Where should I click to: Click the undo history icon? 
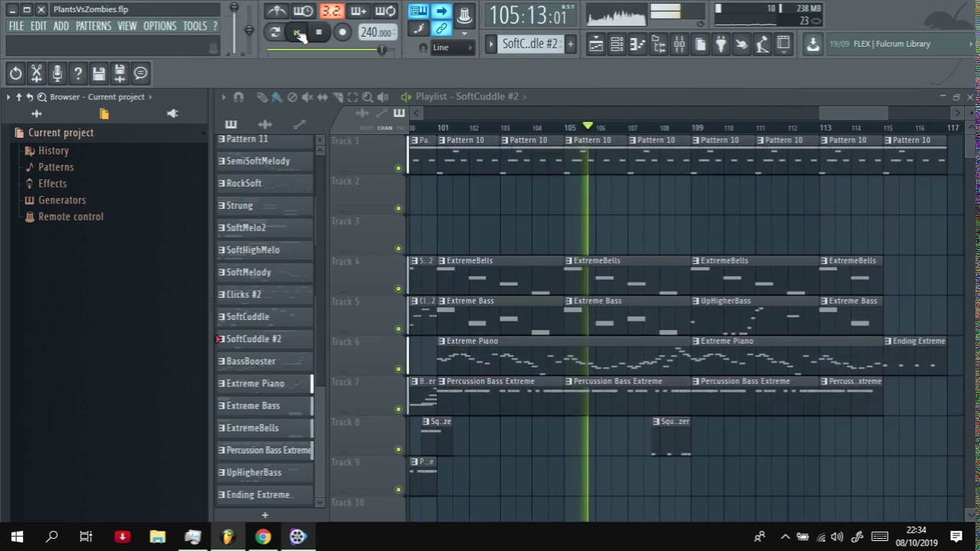[15, 73]
